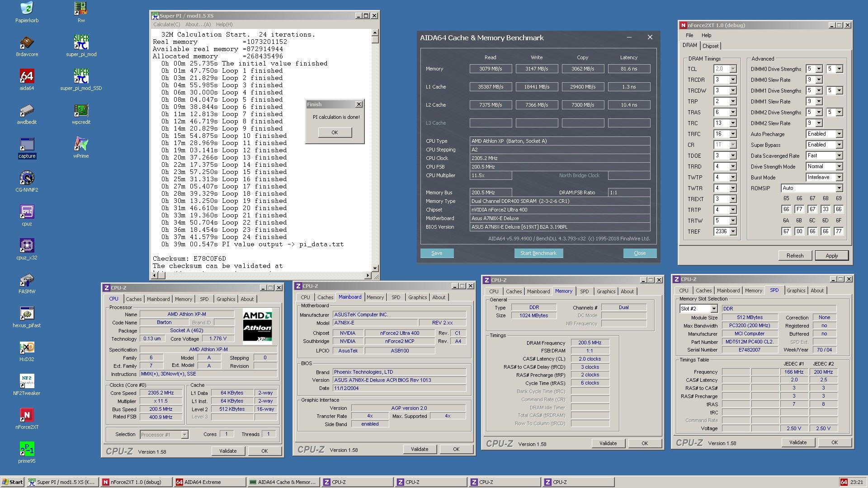Open About tab in CPU tab CPU-Z window
The image size is (868, 488).
pyautogui.click(x=247, y=299)
